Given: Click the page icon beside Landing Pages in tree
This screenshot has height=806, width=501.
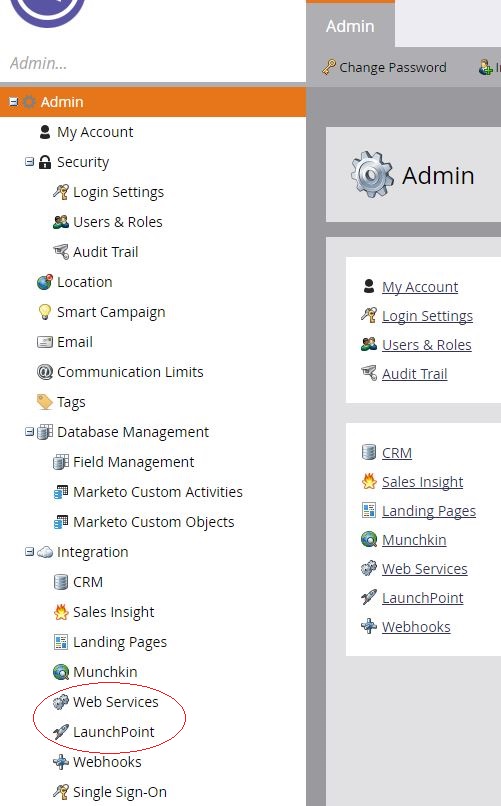Looking at the screenshot, I should [x=61, y=642].
